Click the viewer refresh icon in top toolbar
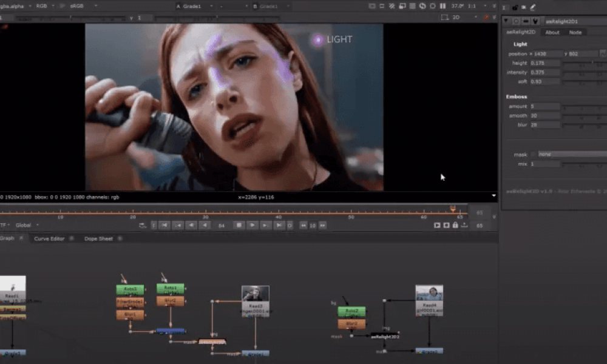 tap(422, 6)
